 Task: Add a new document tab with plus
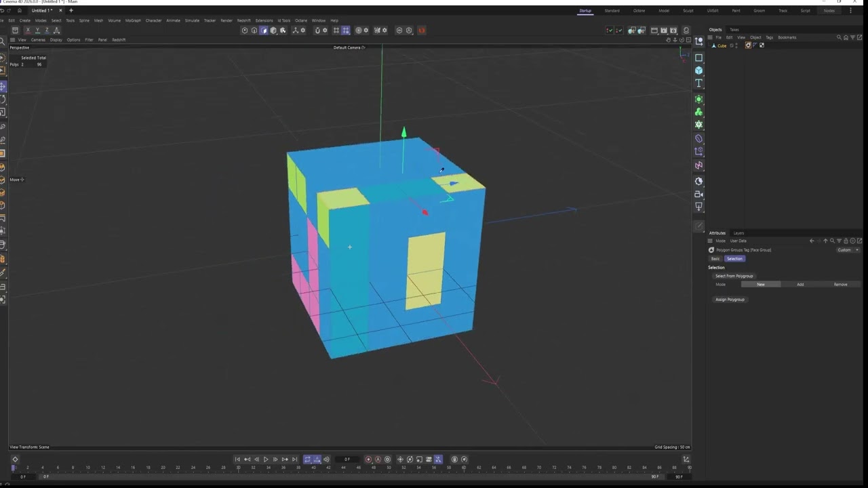71,11
